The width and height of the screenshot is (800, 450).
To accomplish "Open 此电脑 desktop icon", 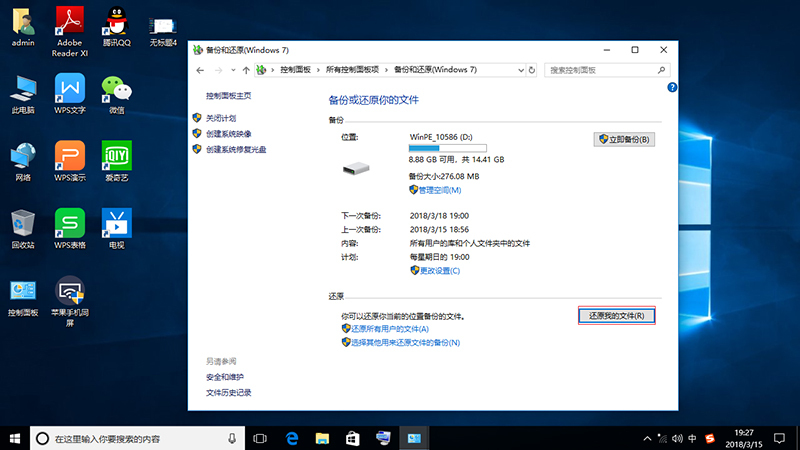I will 23,95.
